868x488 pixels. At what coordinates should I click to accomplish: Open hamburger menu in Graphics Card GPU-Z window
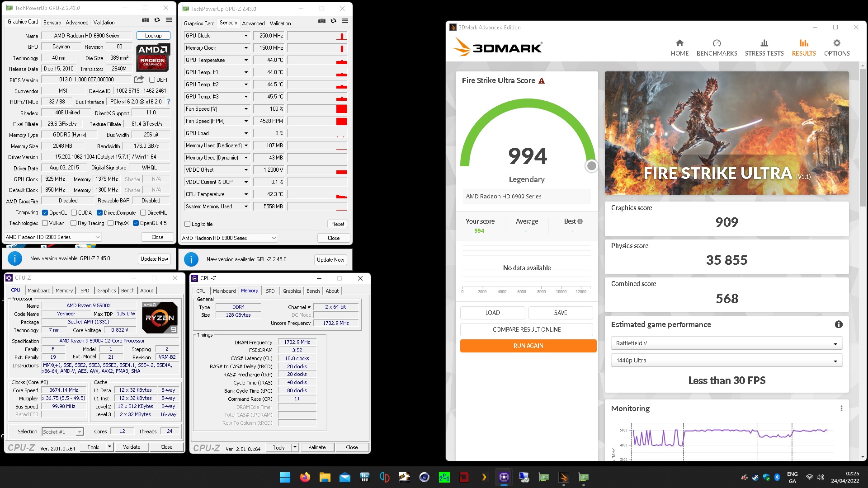coord(169,20)
